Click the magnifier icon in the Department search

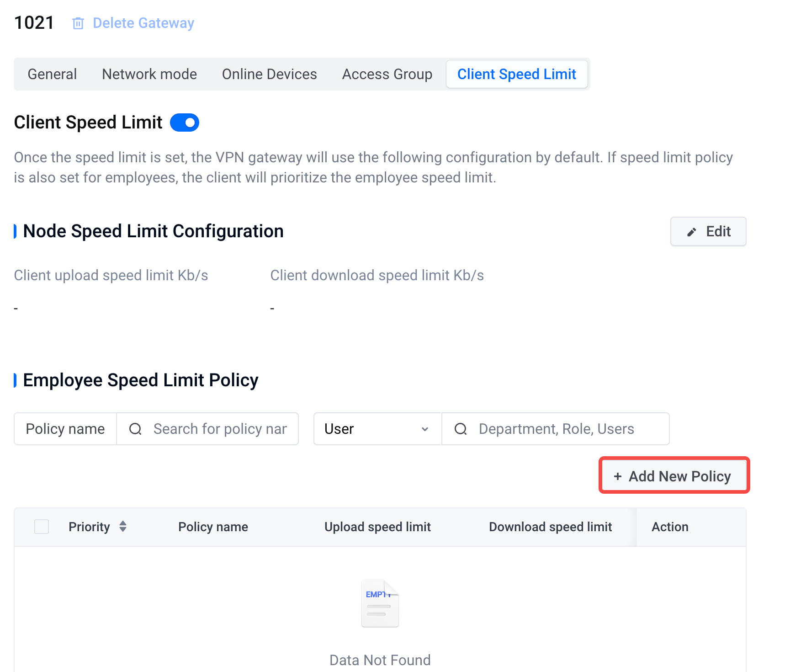point(461,429)
